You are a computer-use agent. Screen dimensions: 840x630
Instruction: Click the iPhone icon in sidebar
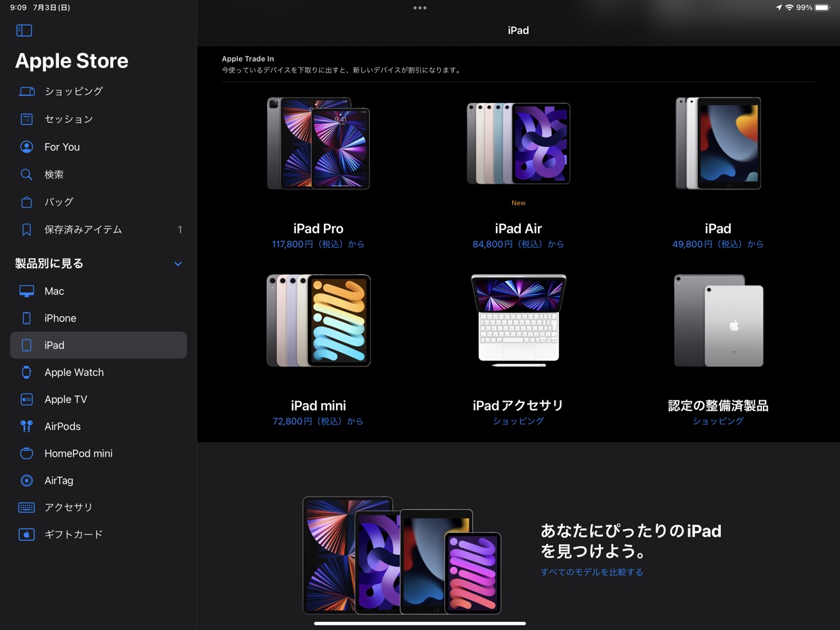[x=26, y=318]
